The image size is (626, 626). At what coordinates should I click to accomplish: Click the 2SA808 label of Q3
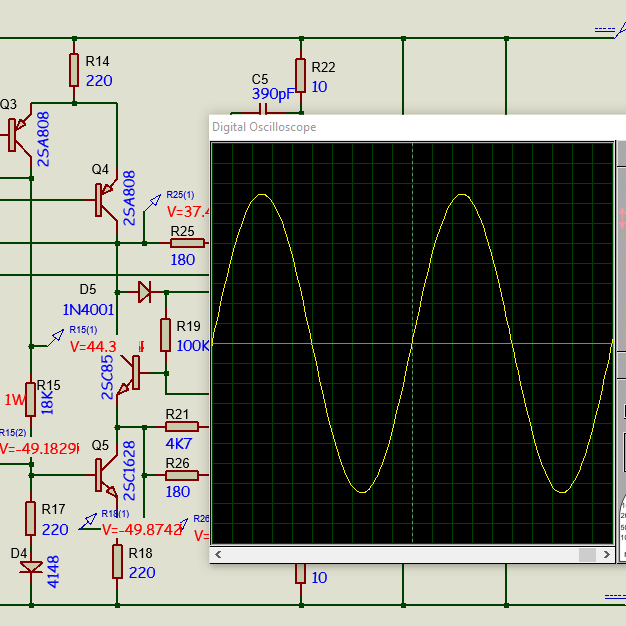coord(43,139)
